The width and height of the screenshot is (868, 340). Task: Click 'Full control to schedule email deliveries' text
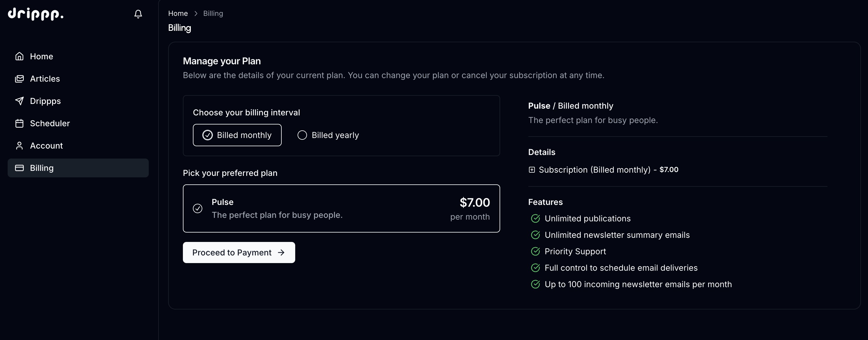[621, 268]
